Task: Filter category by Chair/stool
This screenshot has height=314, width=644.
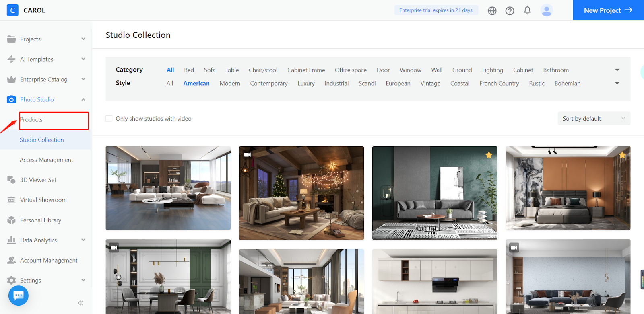Action: point(263,70)
